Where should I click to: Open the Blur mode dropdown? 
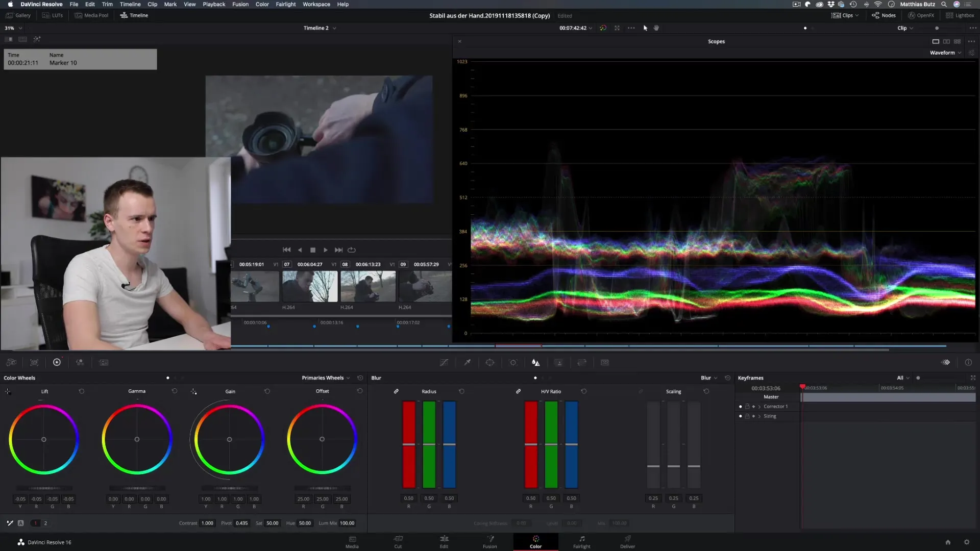tap(709, 378)
